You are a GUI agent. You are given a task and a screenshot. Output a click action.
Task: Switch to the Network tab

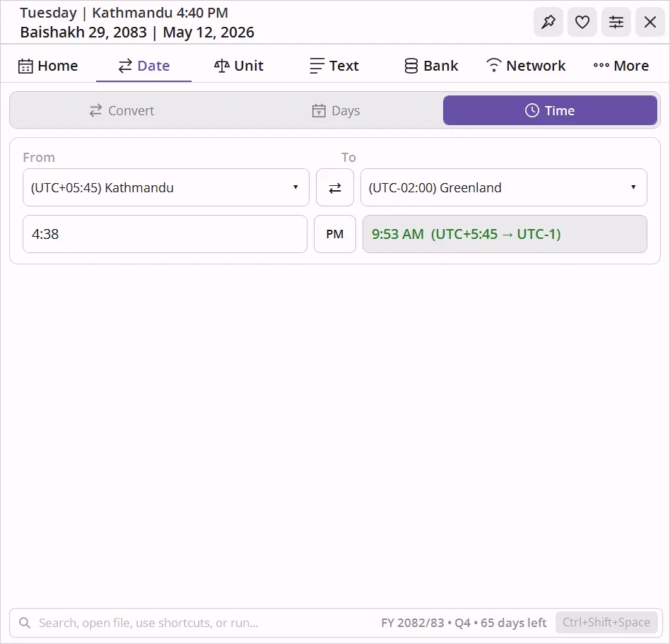pyautogui.click(x=526, y=66)
